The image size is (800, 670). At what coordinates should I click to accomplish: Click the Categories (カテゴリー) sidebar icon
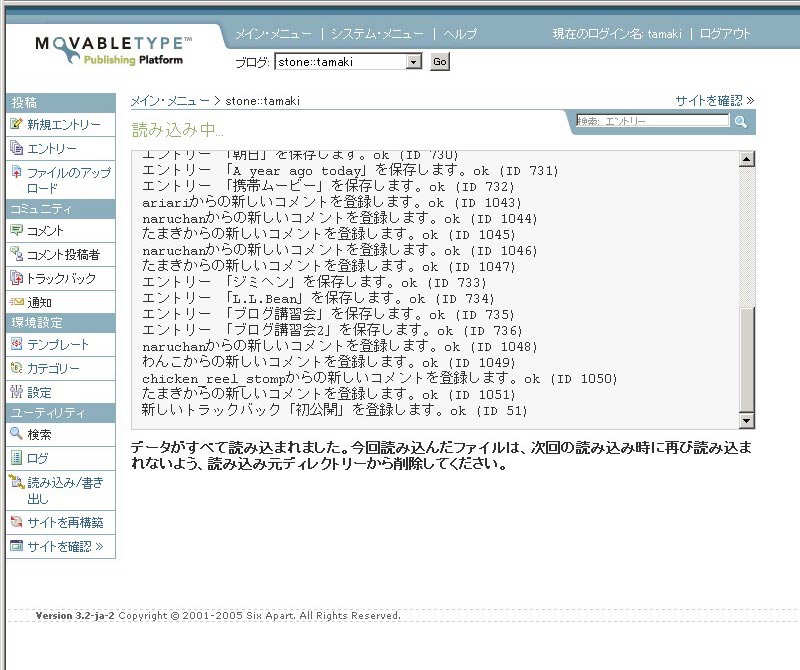16,368
